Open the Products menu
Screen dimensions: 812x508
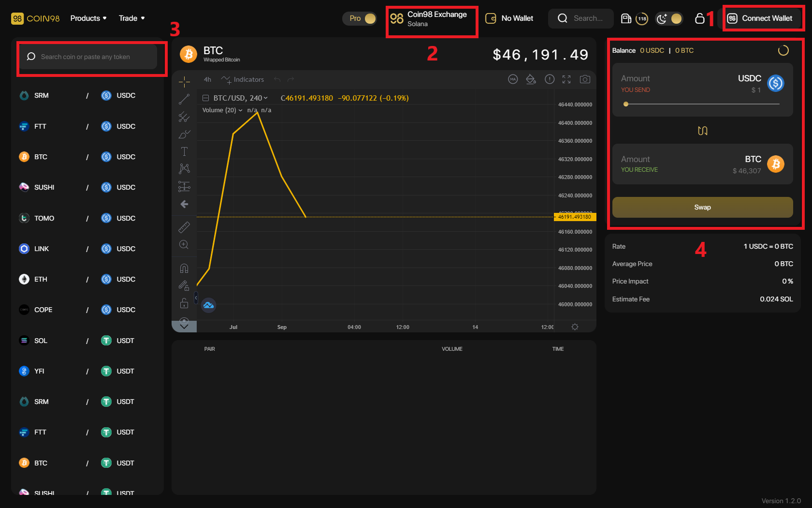88,18
